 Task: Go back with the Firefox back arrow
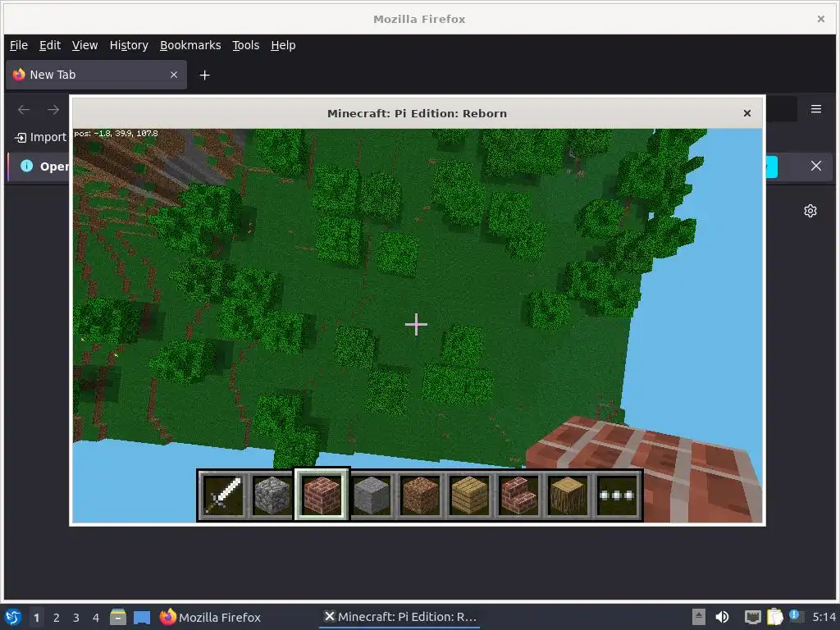(24, 110)
